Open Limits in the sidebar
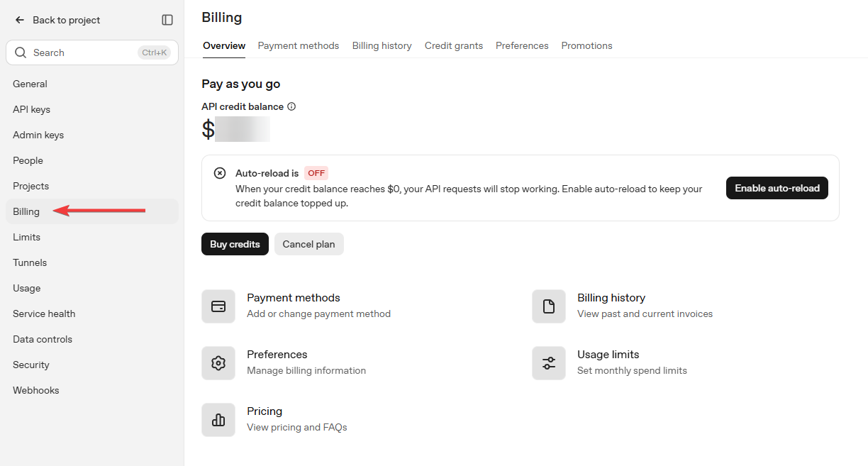Viewport: 868px width, 466px height. click(x=92, y=237)
